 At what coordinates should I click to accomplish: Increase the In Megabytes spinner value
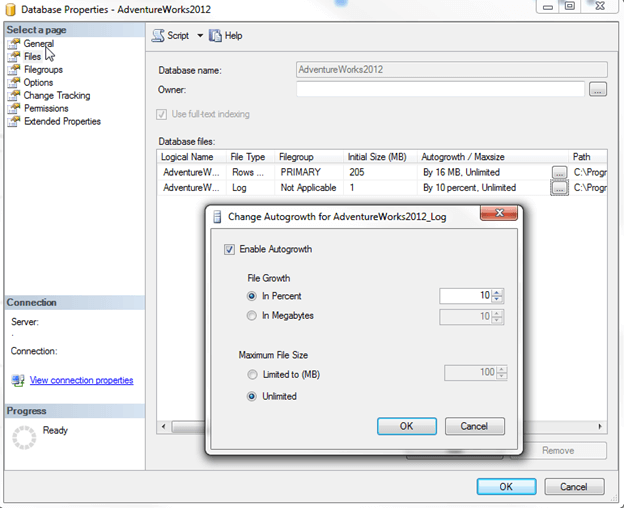497,313
